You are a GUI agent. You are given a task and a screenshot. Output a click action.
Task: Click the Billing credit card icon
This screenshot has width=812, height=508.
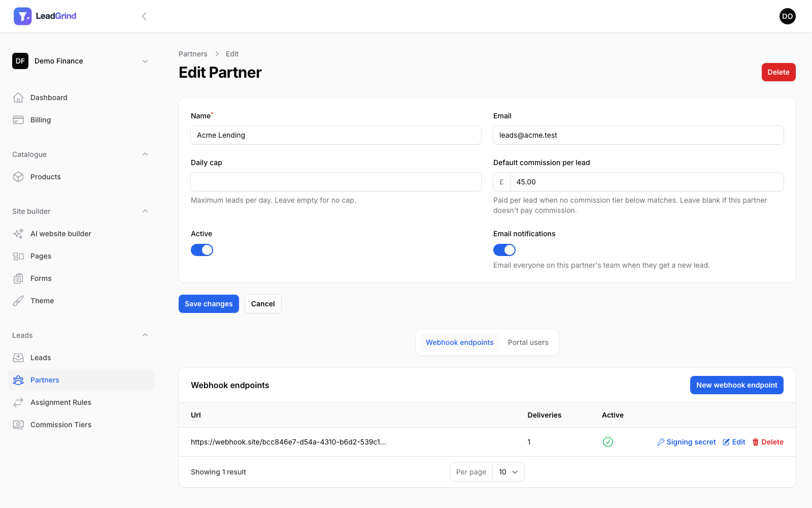18,120
